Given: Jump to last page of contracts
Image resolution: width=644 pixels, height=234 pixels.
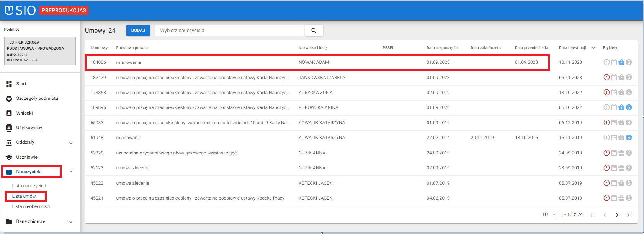Looking at the screenshot, I should (x=629, y=215).
